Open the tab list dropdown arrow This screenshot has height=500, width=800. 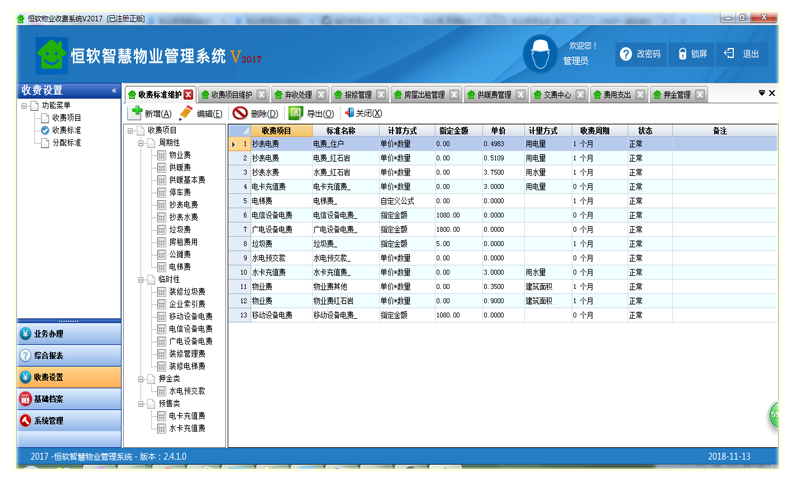pyautogui.click(x=761, y=93)
